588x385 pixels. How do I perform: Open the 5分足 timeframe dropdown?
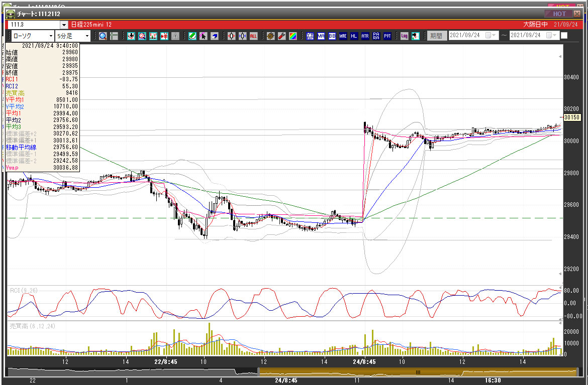click(x=87, y=36)
